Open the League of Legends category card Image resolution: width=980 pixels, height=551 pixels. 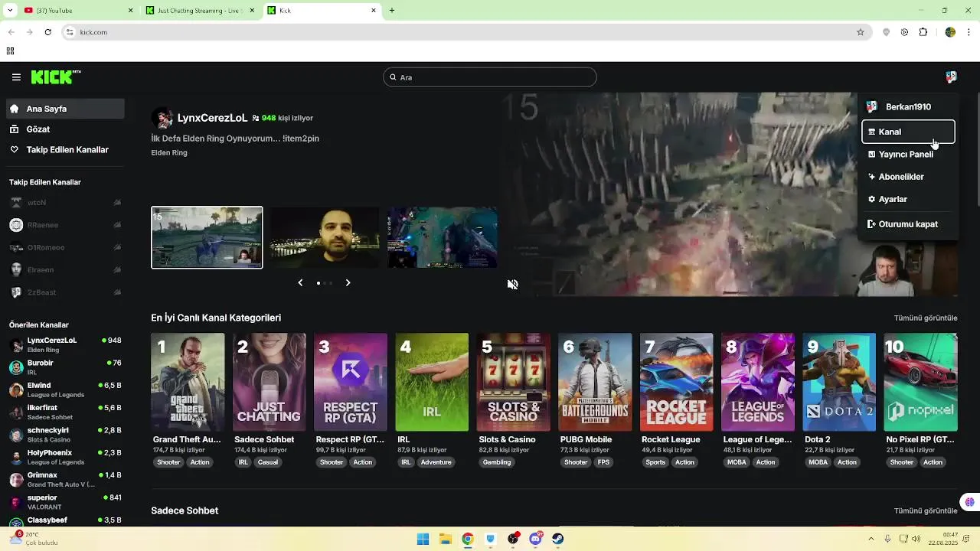click(758, 382)
